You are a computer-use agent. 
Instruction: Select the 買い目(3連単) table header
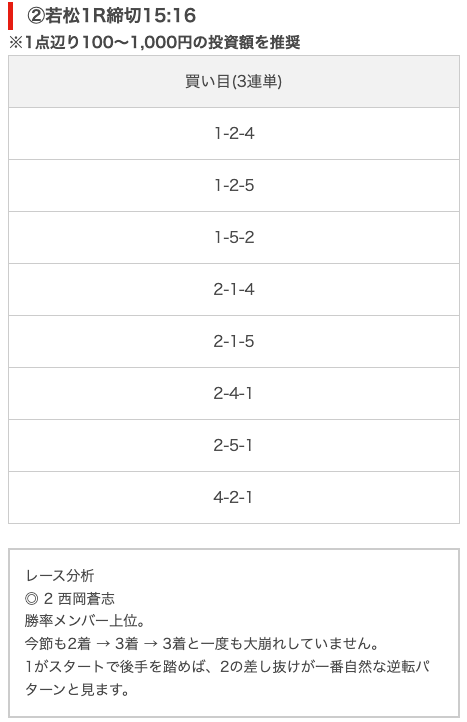tap(234, 82)
